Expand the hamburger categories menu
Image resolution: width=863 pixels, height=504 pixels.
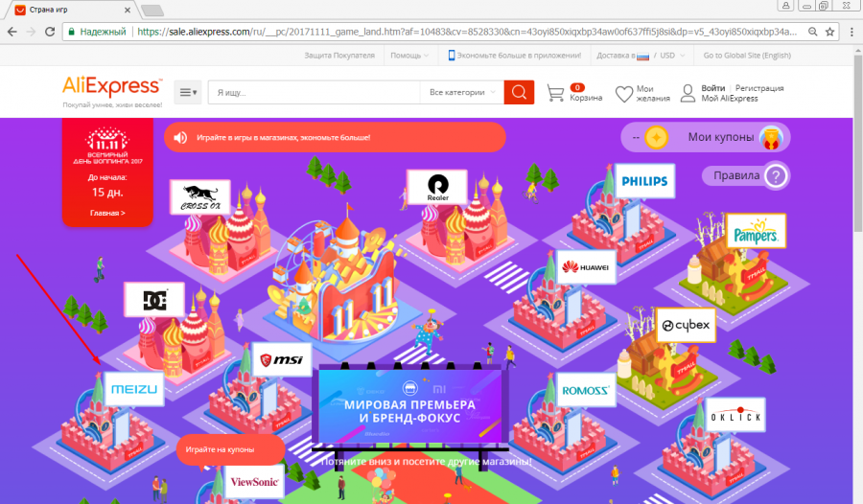188,92
